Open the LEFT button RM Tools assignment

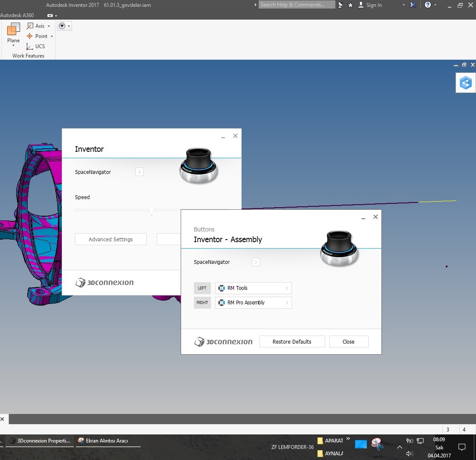click(x=254, y=288)
